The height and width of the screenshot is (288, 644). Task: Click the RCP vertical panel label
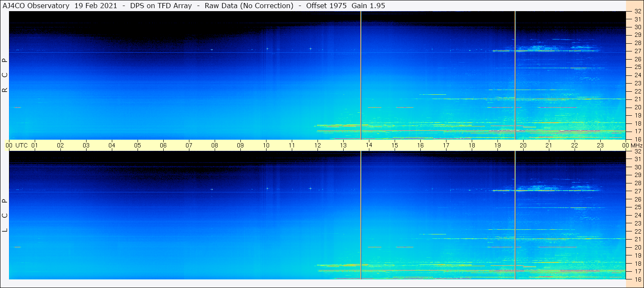tap(5, 75)
